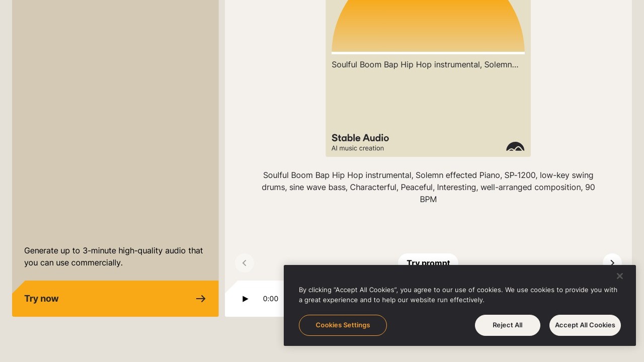Click the 0:00 playback time

tap(270, 299)
